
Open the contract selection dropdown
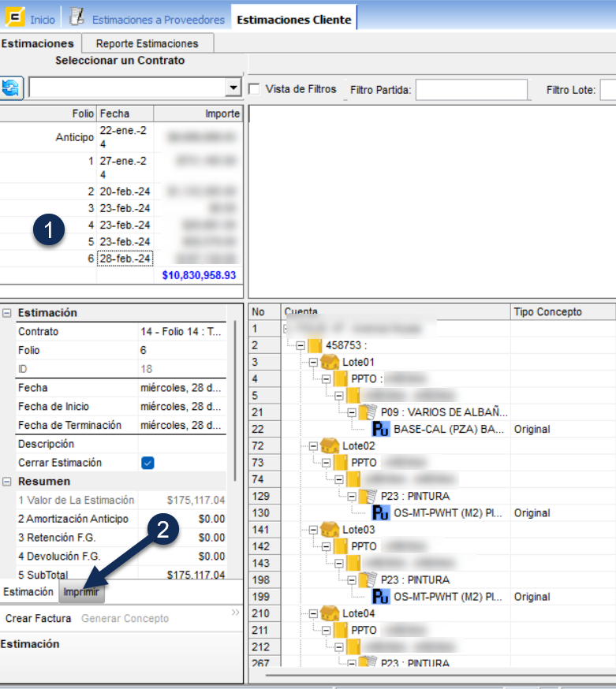(x=233, y=88)
